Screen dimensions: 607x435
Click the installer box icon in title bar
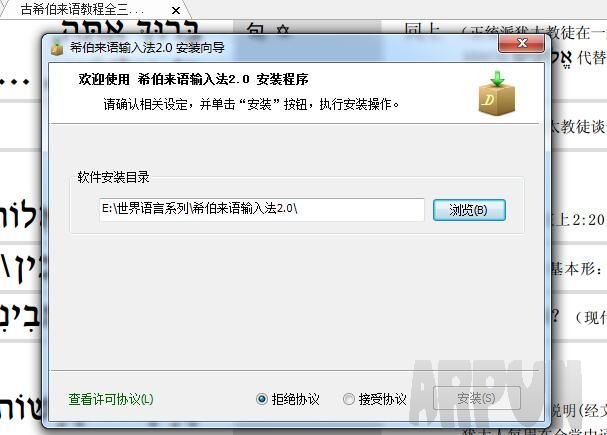(x=57, y=49)
